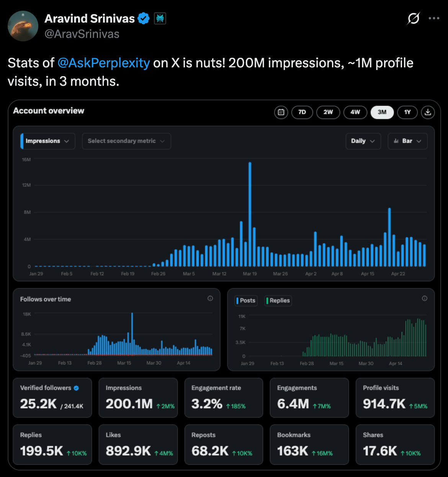Click the Jan 29 label on impressions chart
The height and width of the screenshot is (477, 448).
pos(36,274)
